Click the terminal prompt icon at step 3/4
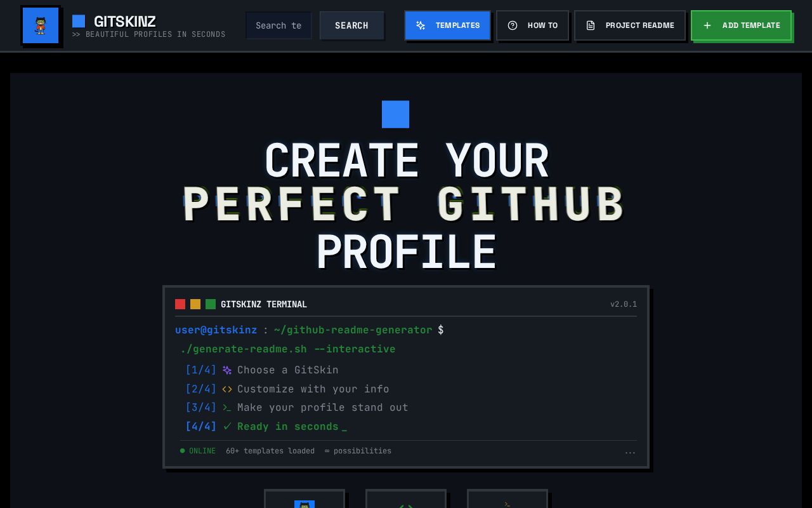Screen dimensions: 812x508 (x=227, y=408)
